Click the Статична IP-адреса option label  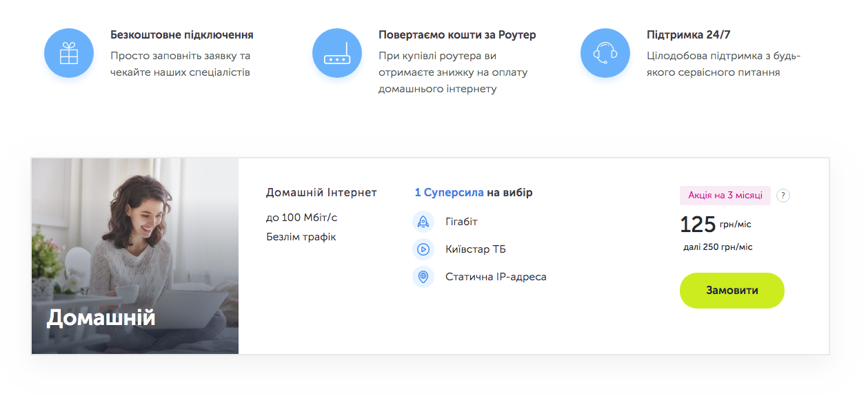[x=496, y=277]
